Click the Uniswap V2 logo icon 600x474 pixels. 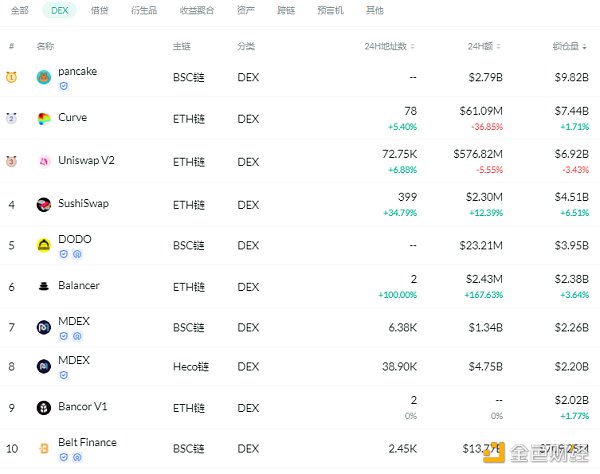tap(44, 161)
